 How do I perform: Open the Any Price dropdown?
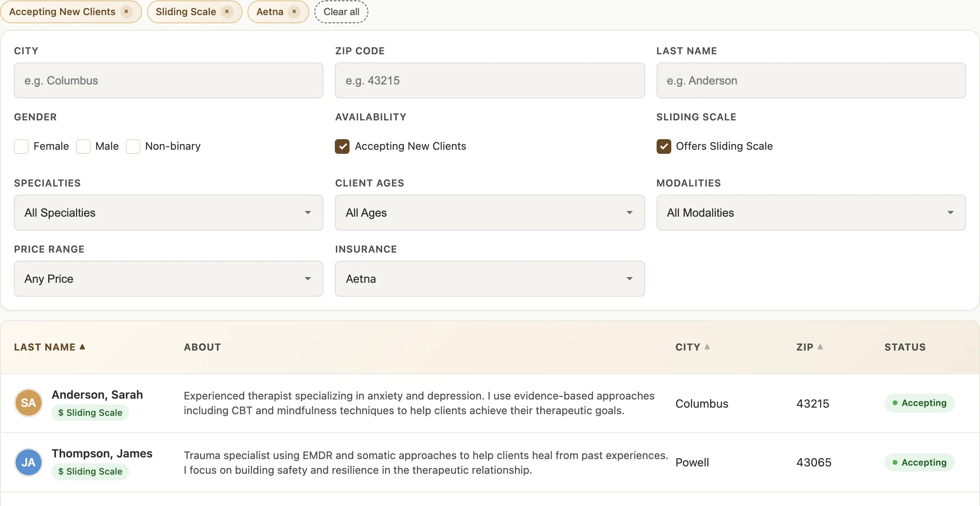coord(169,279)
